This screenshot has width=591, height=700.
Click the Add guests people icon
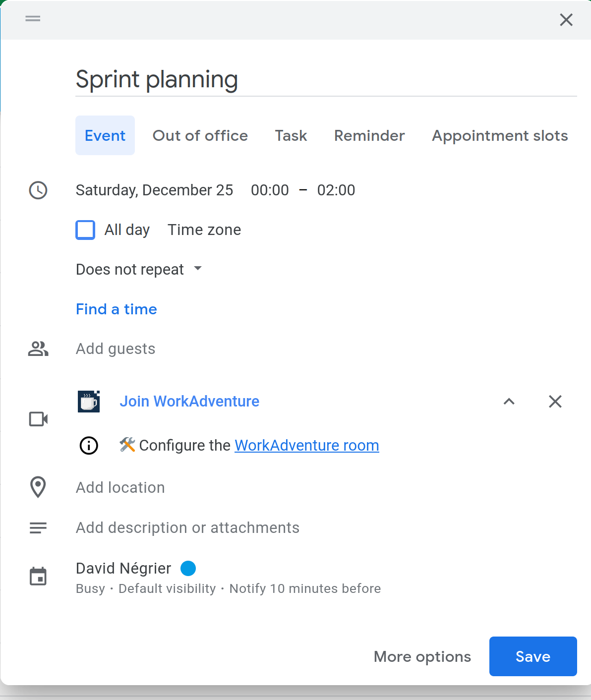click(x=38, y=349)
